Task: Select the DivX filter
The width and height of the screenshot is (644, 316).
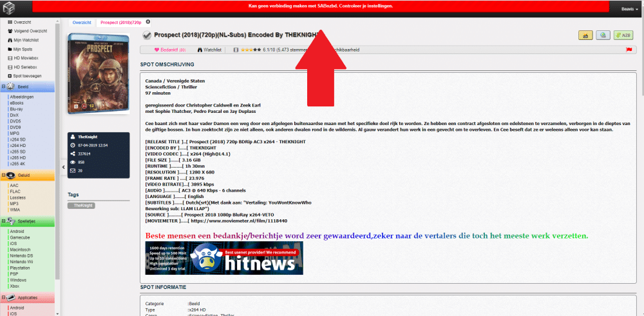Action: pyautogui.click(x=14, y=115)
